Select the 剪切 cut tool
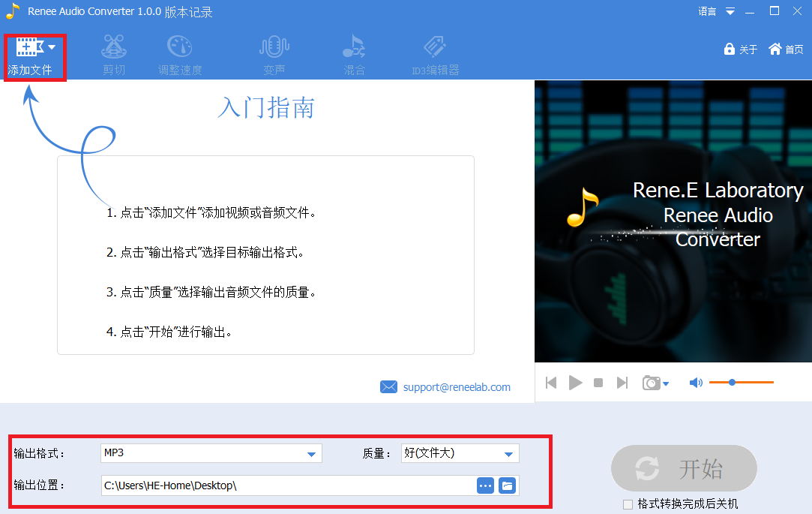This screenshot has height=514, width=812. click(114, 55)
